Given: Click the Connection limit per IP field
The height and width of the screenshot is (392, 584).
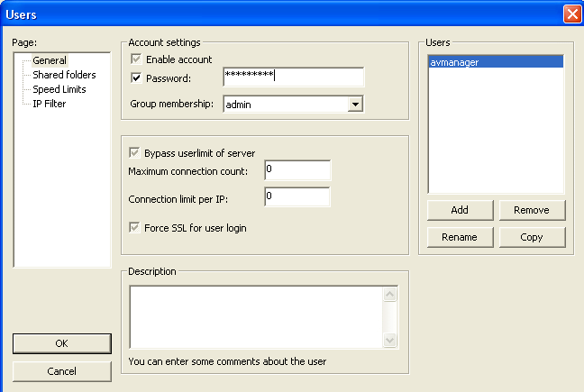Looking at the screenshot, I should 297,197.
